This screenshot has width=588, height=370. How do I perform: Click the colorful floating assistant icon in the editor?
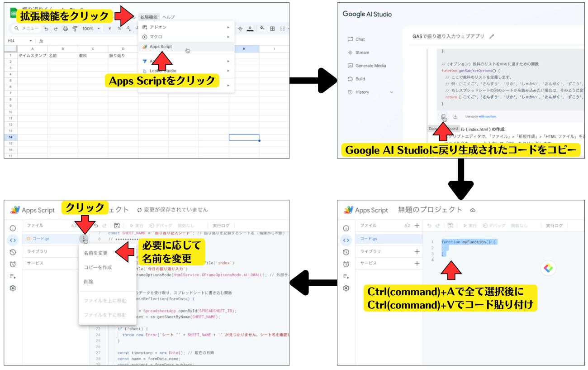548,269
